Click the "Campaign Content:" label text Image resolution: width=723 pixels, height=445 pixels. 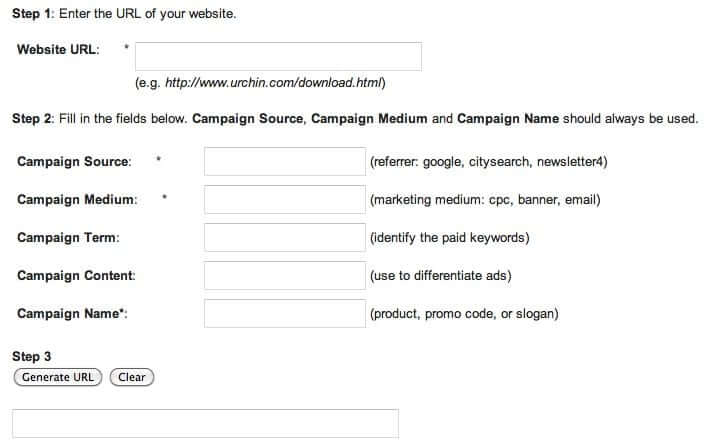[76, 276]
